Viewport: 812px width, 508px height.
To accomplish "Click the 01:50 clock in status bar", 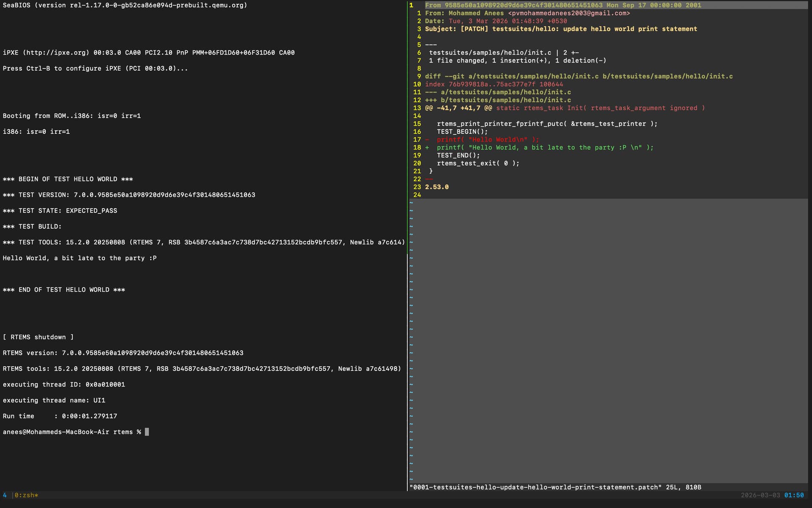I will point(794,495).
